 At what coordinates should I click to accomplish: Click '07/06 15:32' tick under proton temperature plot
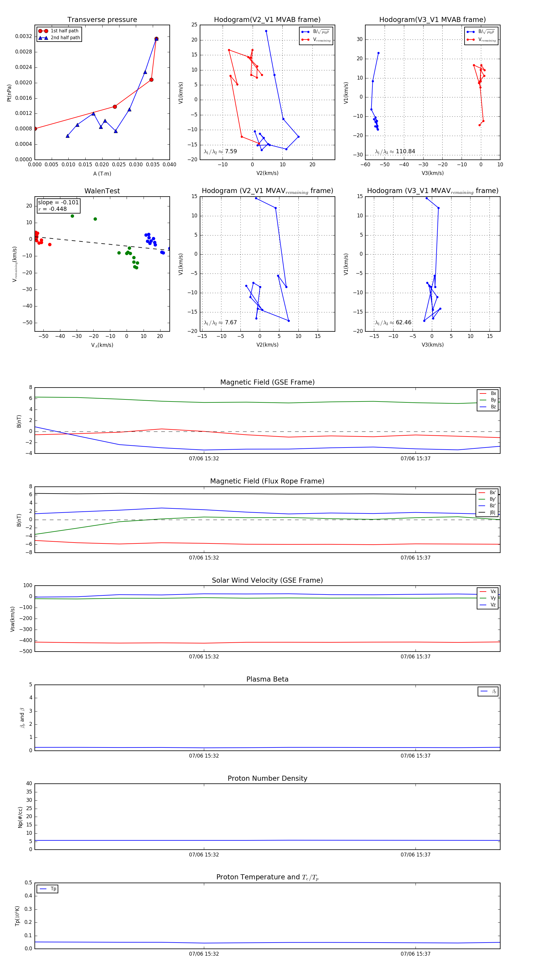(204, 954)
